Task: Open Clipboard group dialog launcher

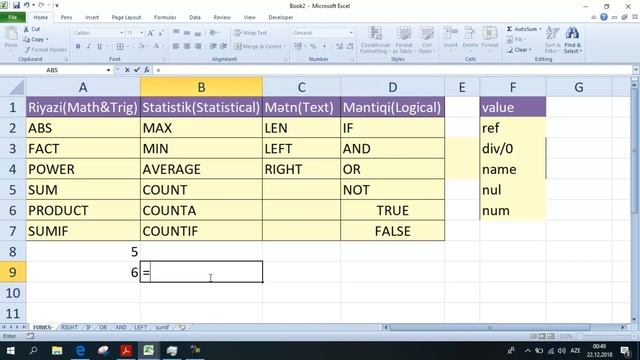Action: tap(66, 60)
